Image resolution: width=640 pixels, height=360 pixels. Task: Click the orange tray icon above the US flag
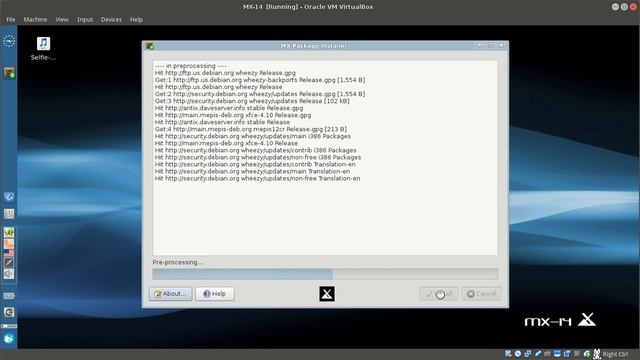pyautogui.click(x=9, y=243)
